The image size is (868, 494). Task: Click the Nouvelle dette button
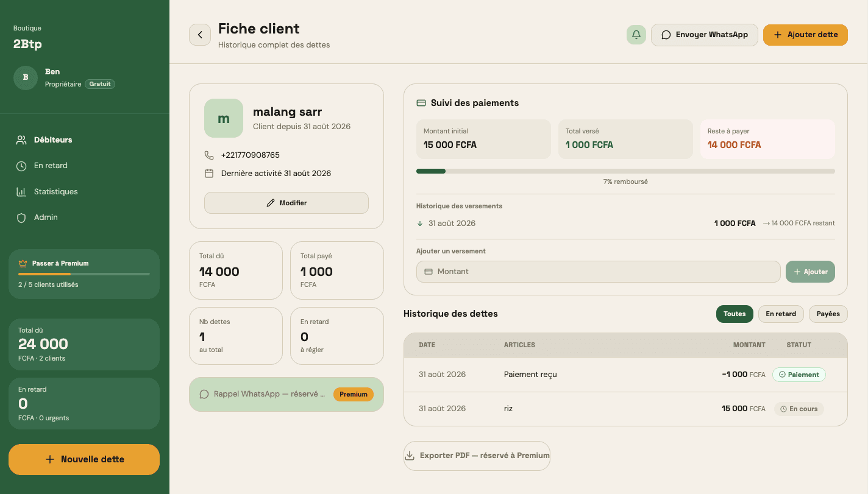coord(84,459)
